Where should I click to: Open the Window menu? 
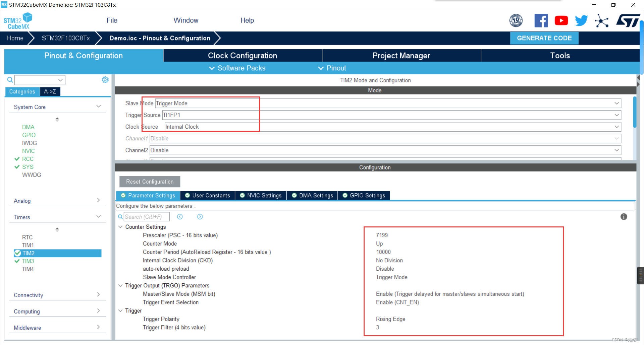click(x=186, y=20)
